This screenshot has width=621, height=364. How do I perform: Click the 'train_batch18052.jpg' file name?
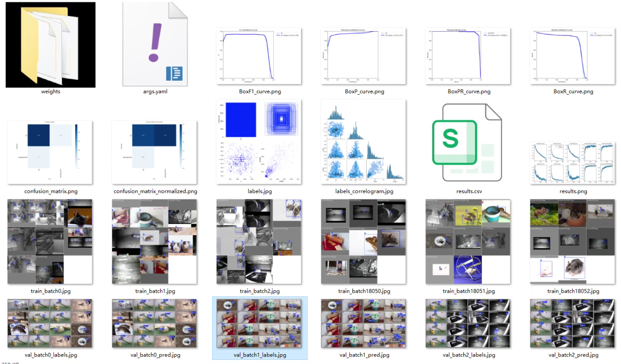pos(573,291)
